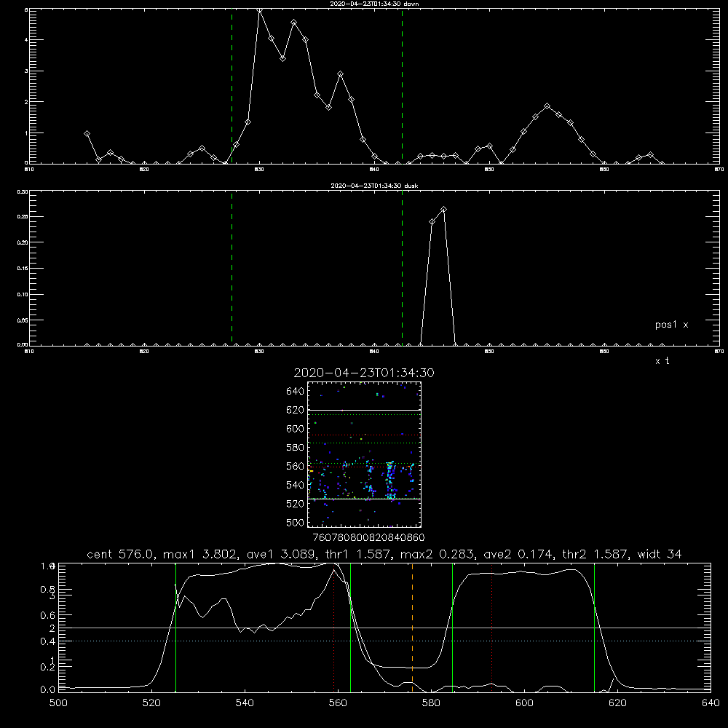This screenshot has width=728, height=728.
Task: Click the "pos1 x" label in dusk plot
Action: (671, 325)
